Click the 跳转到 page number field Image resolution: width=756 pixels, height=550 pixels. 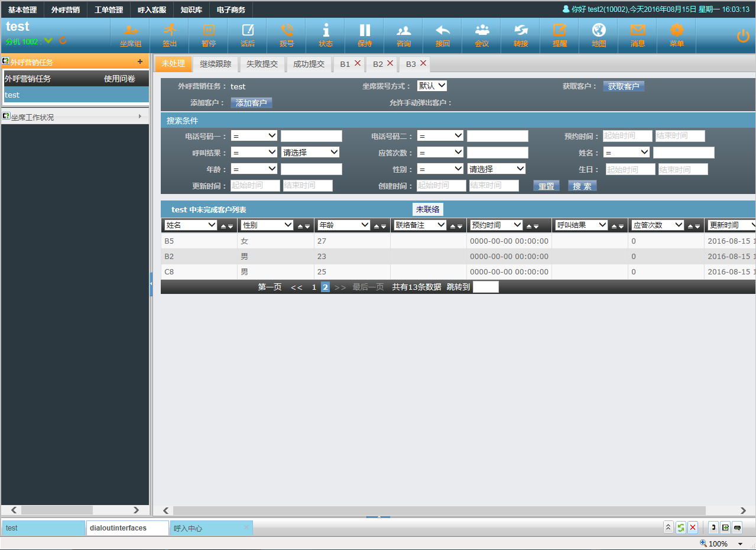486,287
